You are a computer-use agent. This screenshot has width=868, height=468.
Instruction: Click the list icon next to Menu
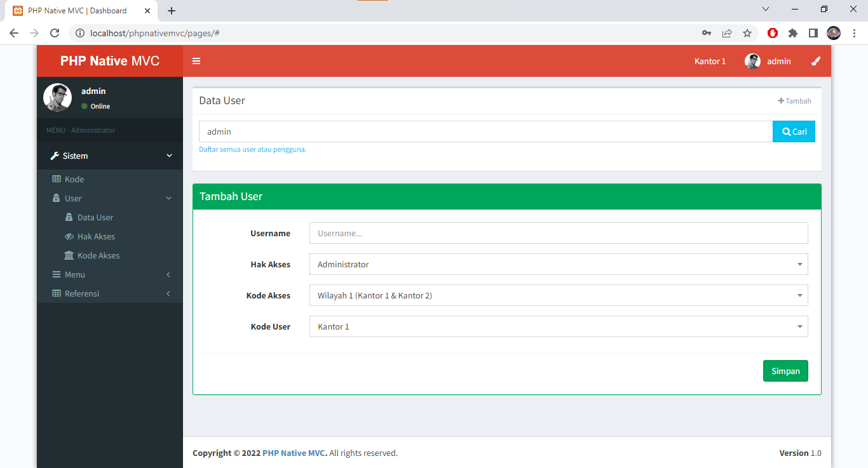57,274
